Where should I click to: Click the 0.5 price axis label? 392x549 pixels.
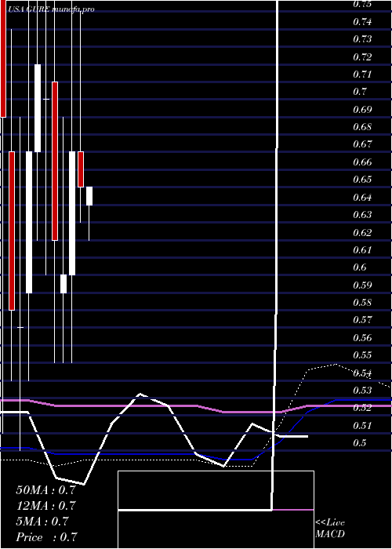pos(360,443)
